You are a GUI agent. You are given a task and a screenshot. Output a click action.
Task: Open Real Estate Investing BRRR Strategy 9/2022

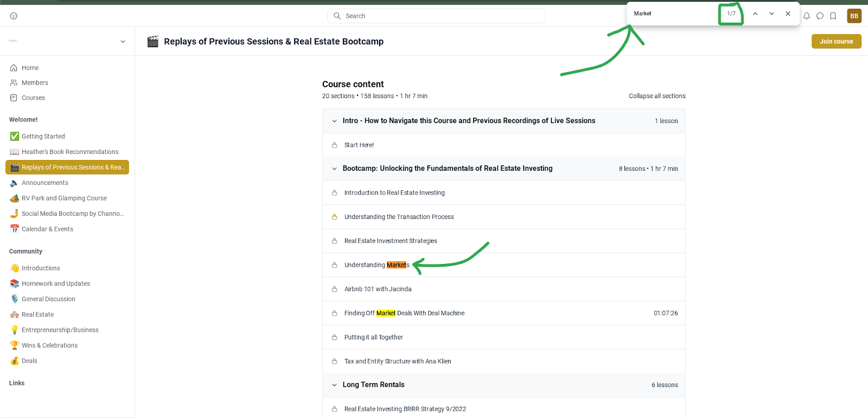(x=504, y=409)
